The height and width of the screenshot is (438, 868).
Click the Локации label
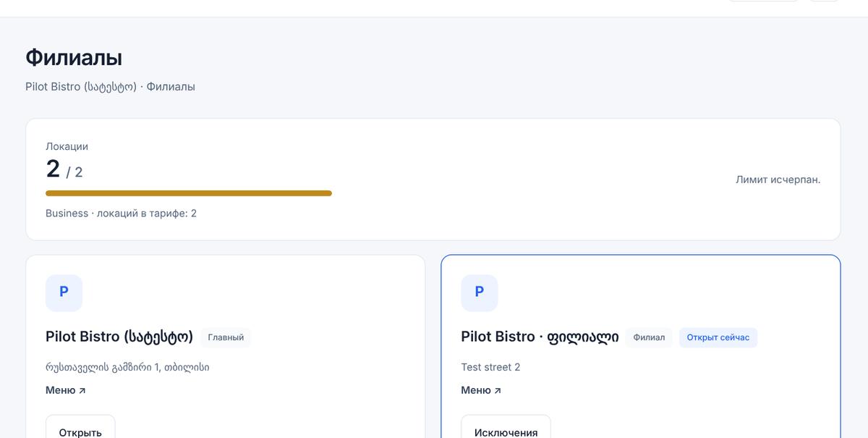coord(67,146)
